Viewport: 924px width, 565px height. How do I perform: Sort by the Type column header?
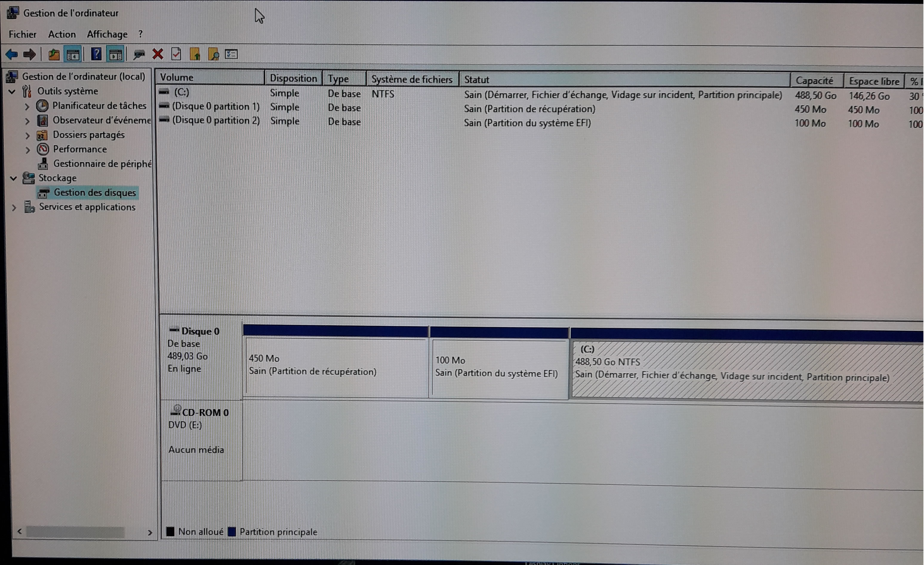click(344, 79)
